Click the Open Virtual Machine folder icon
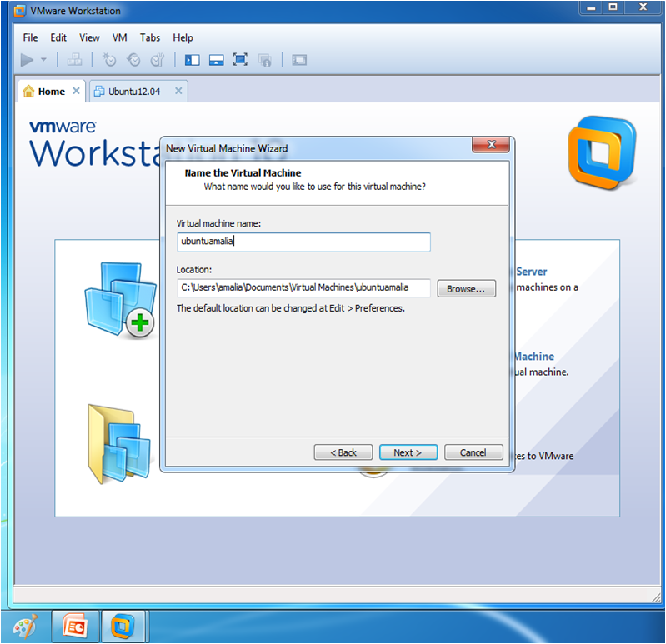 [119, 443]
